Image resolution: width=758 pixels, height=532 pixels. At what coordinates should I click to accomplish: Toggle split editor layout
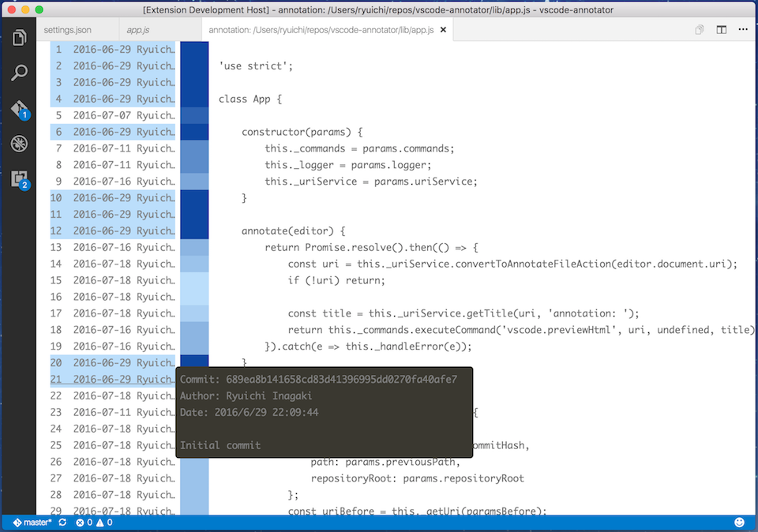721,28
